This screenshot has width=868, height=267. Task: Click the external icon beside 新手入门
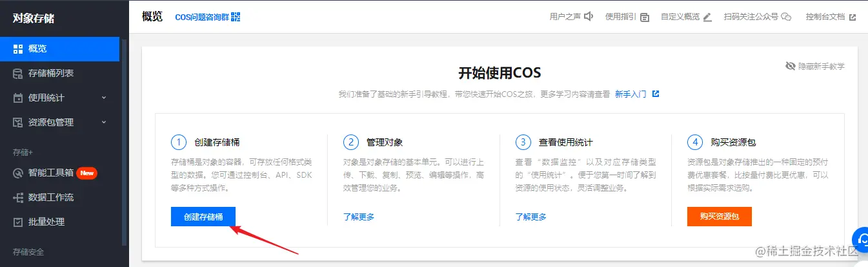pos(656,94)
